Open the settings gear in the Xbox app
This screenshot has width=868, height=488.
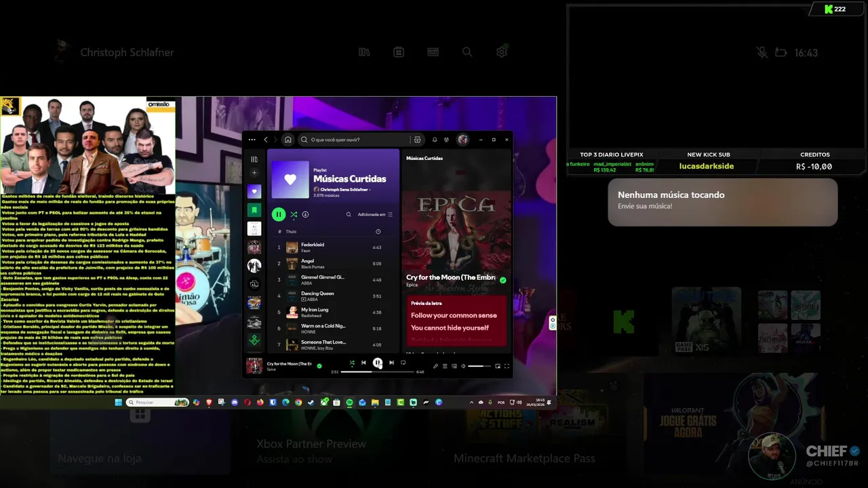(x=502, y=52)
